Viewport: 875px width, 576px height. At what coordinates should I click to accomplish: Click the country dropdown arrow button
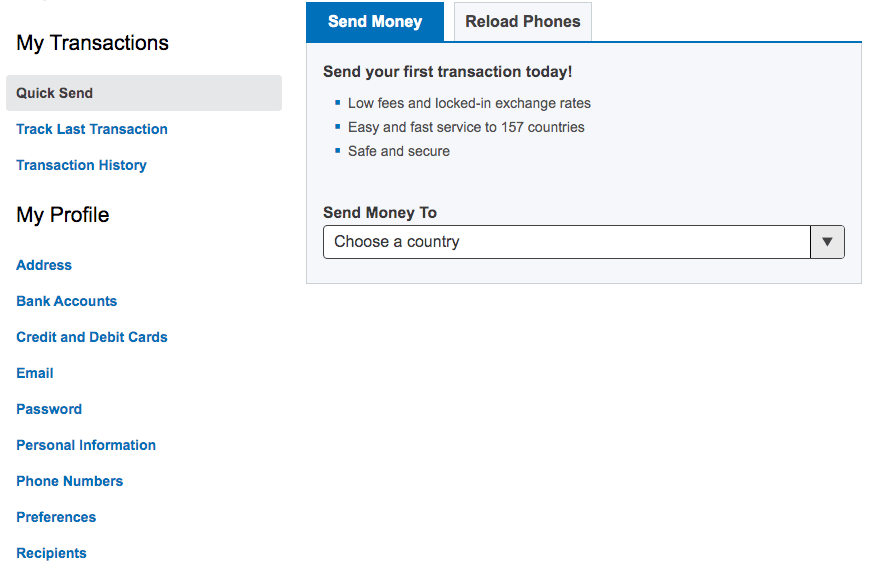click(827, 242)
